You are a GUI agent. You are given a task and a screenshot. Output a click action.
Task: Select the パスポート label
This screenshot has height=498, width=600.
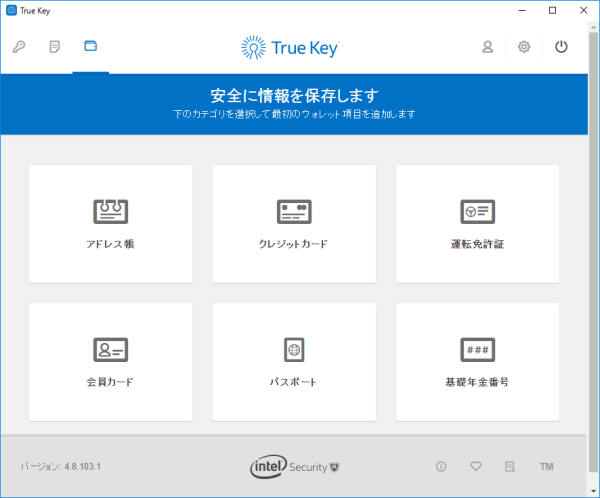pos(293,382)
